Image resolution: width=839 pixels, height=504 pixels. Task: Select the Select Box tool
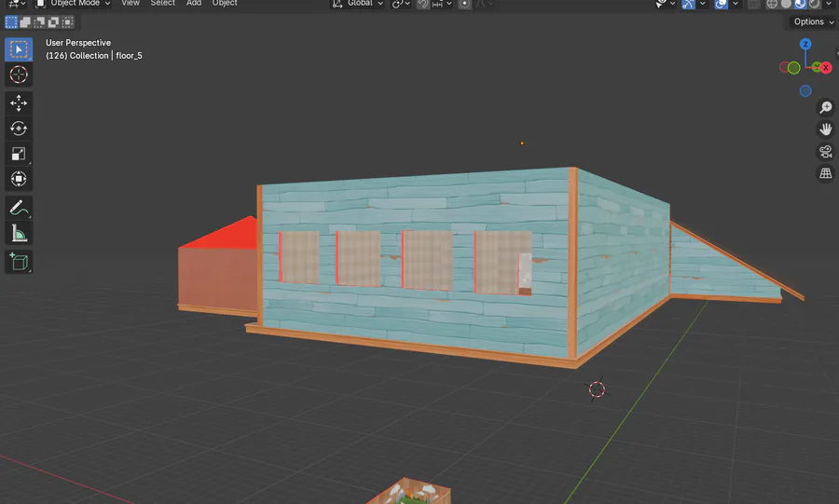pos(19,49)
